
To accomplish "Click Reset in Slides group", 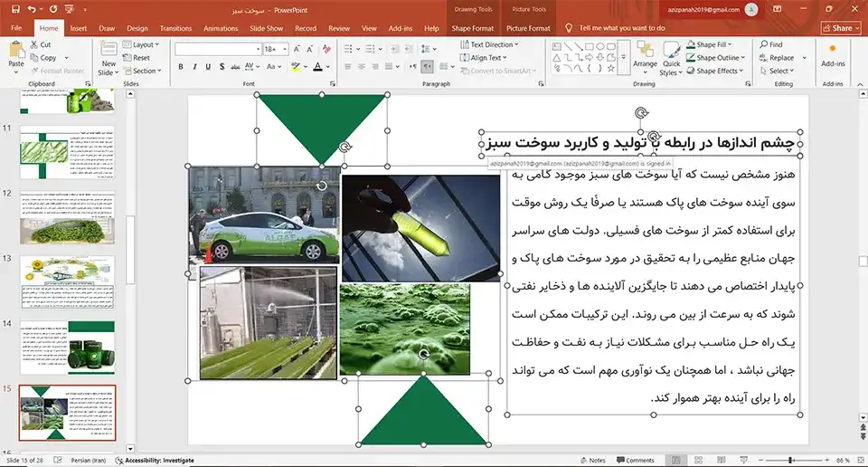I will [137, 58].
